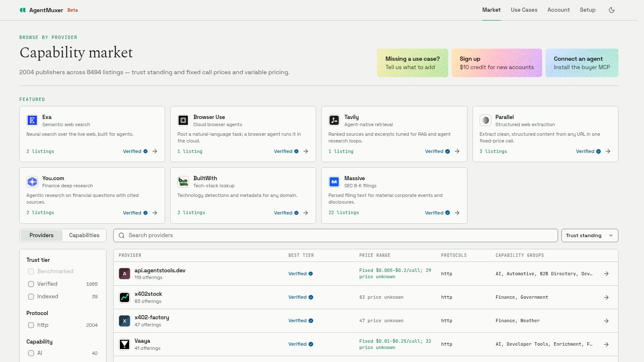Switch to the Providers tab
This screenshot has height=362, width=644.
[42, 235]
